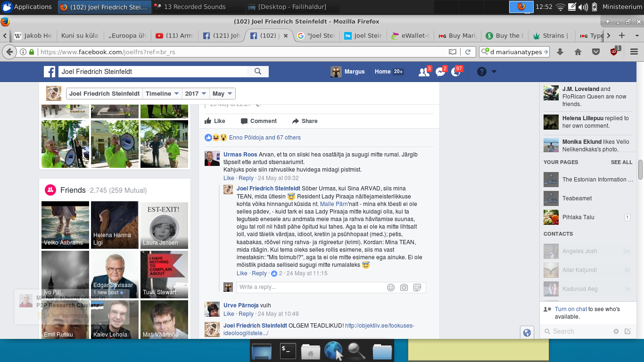
Task: Open sticker picker in reply box
Action: [417, 288]
